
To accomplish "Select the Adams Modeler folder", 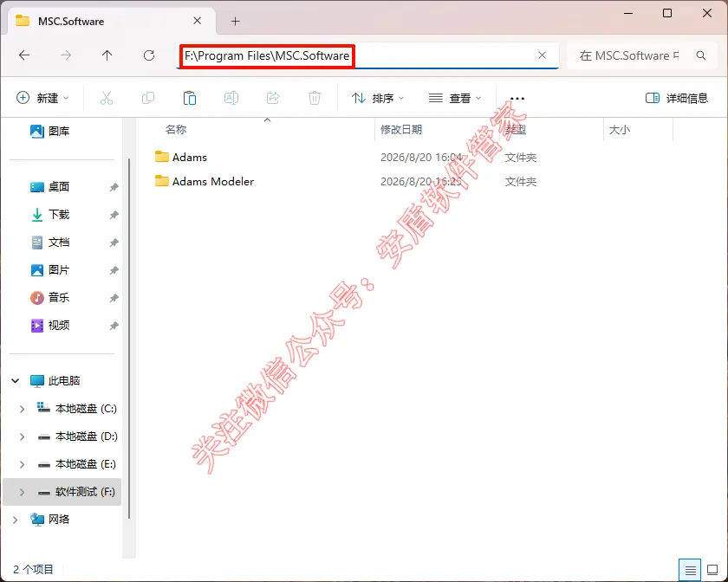I will click(x=205, y=182).
